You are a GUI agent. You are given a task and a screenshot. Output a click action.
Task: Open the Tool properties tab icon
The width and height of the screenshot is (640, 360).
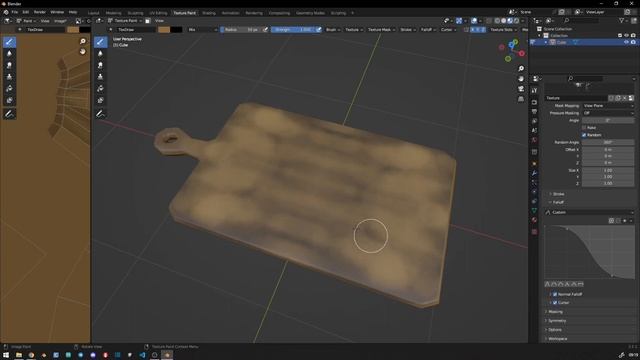[534, 91]
